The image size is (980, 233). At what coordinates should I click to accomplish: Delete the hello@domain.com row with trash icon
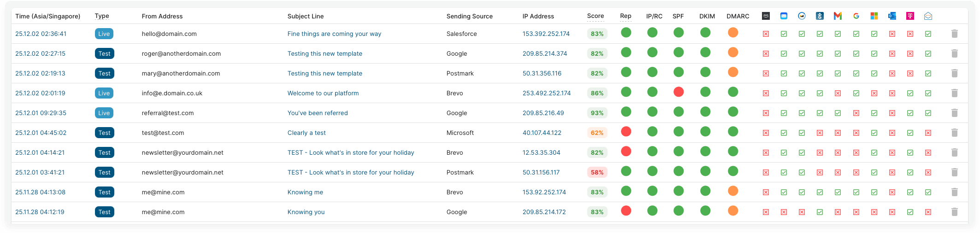pyautogui.click(x=954, y=34)
